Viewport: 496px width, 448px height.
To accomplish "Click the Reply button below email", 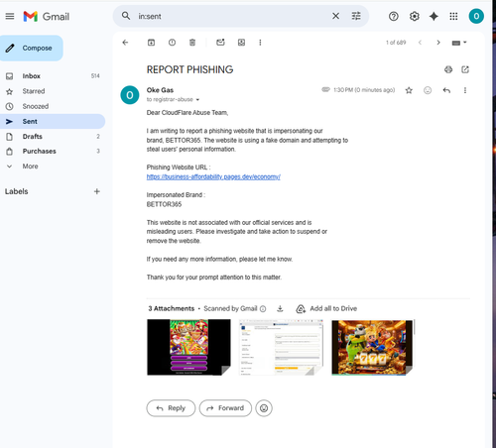I will (171, 408).
